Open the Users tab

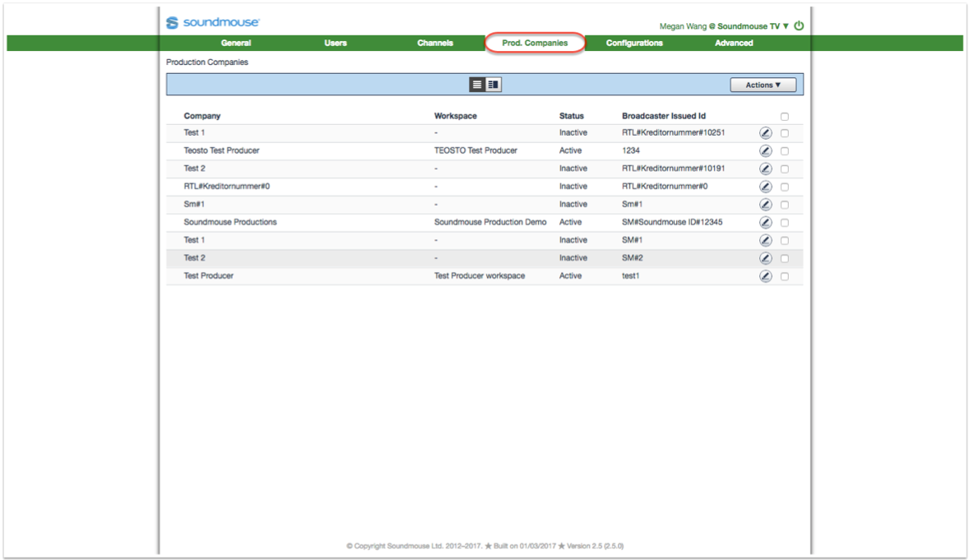coord(336,43)
